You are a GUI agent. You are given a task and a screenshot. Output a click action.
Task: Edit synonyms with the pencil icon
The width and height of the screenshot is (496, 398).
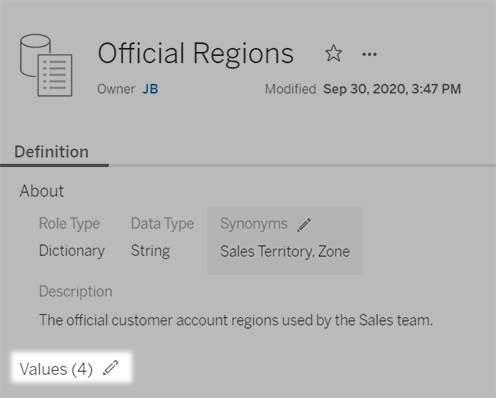pyautogui.click(x=304, y=225)
